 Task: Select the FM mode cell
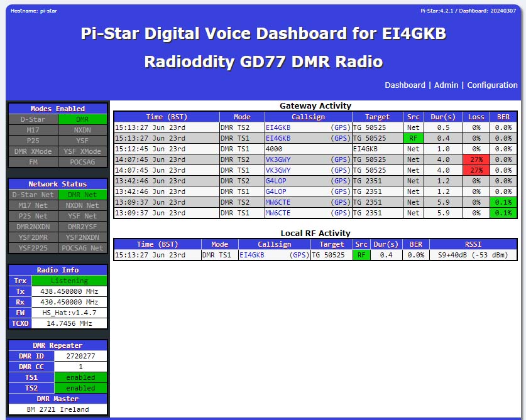click(x=33, y=162)
